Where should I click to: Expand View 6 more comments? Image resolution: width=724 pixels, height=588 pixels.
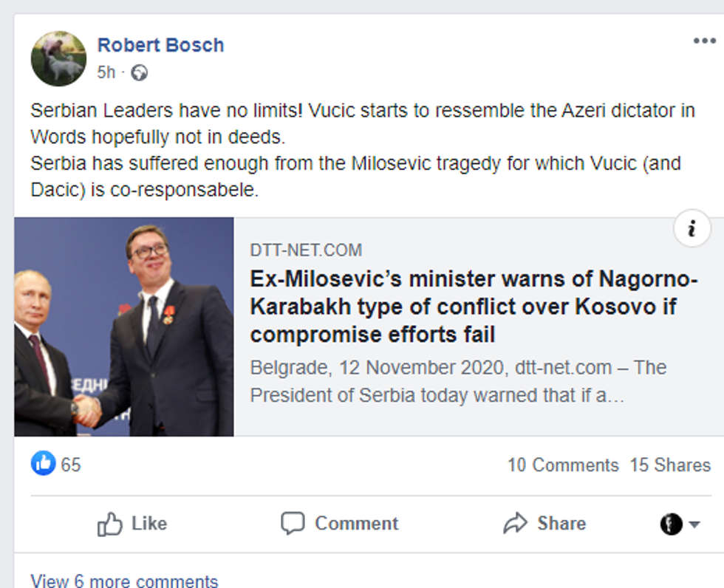[124, 581]
